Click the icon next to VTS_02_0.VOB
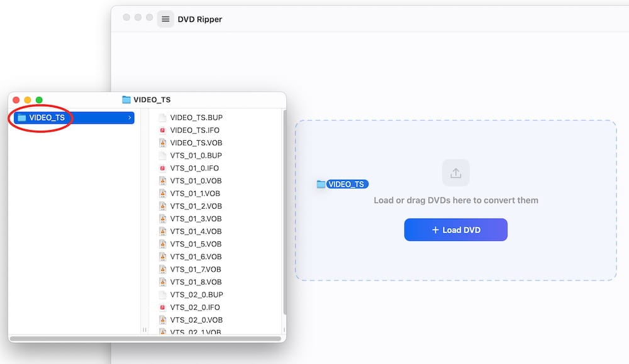The width and height of the screenshot is (629, 364). pyautogui.click(x=162, y=320)
